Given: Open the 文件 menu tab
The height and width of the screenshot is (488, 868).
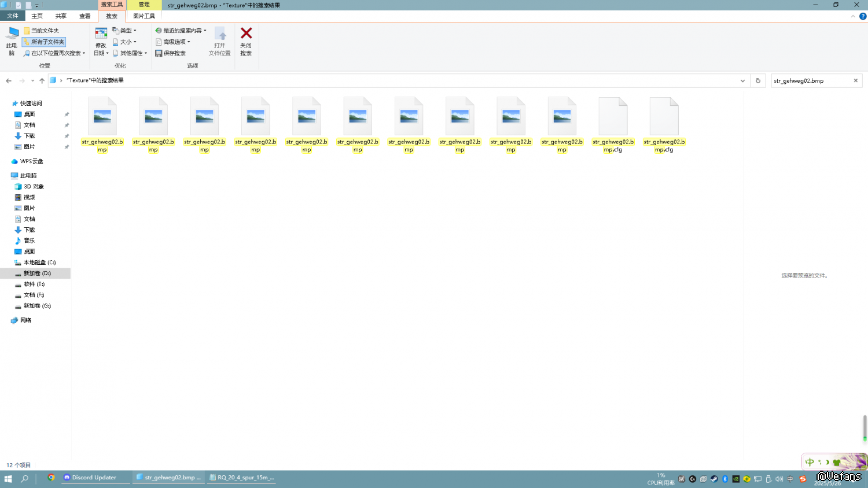Looking at the screenshot, I should (13, 16).
